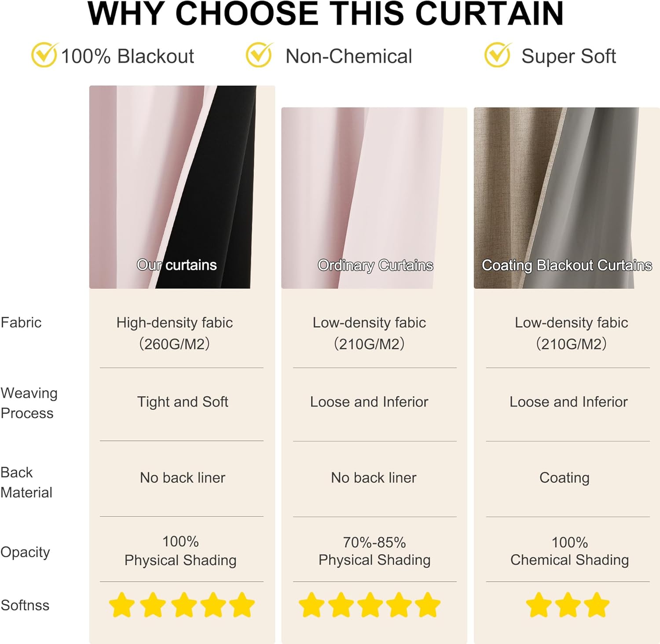Click the middle star in Coating Blackout column
This screenshot has height=644, width=660.
568,605
